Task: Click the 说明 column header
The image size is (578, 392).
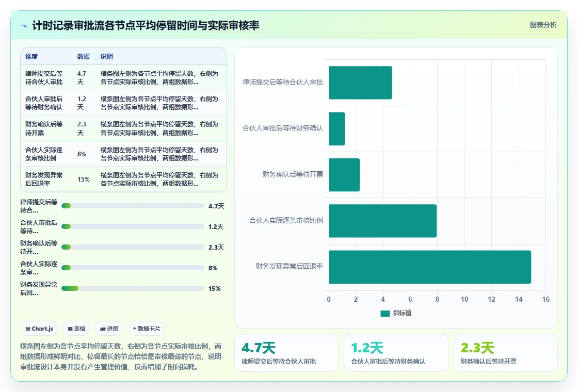Action: (x=106, y=56)
